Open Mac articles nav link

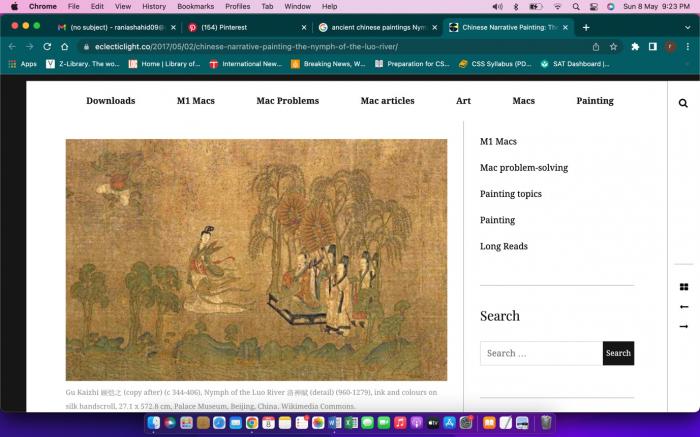[388, 101]
